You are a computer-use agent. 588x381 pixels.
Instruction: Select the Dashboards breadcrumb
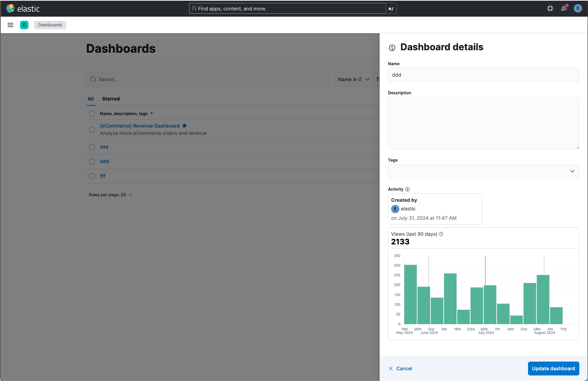coord(50,25)
